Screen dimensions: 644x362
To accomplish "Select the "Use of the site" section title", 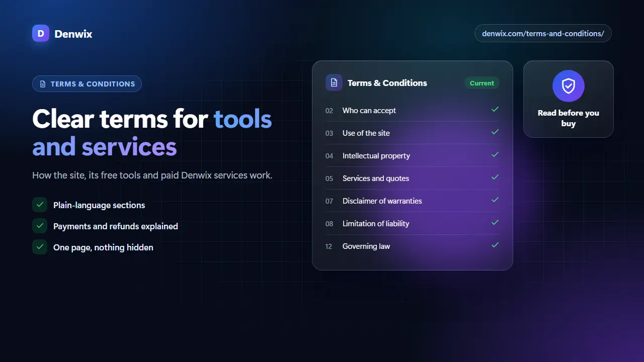I will tap(366, 133).
